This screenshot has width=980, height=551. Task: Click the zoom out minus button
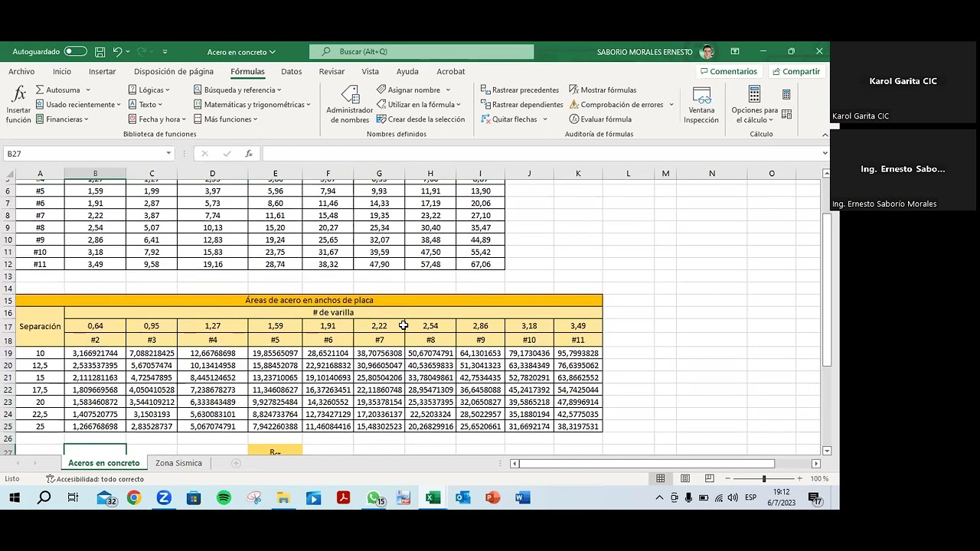[728, 478]
